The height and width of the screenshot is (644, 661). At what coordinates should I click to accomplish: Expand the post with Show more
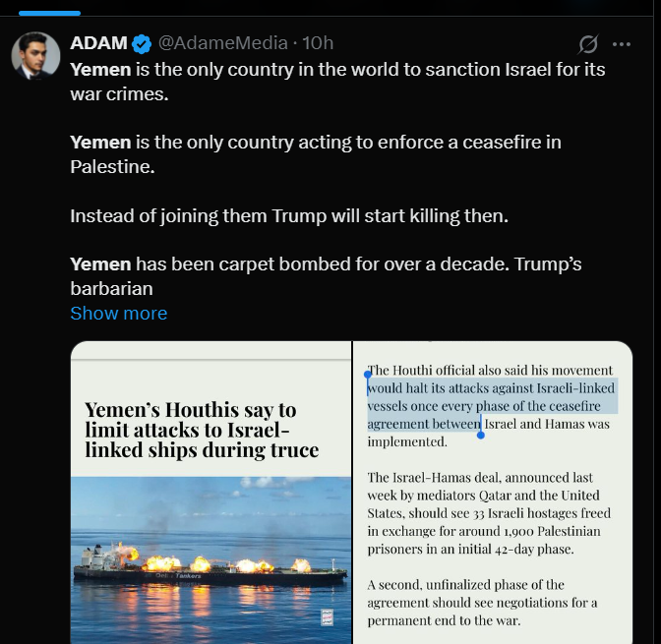coord(118,313)
